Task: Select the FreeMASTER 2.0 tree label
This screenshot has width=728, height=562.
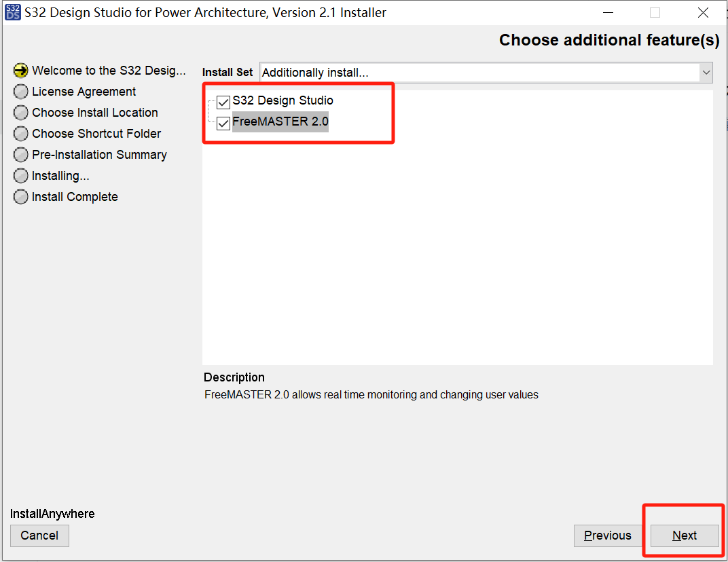Action: [280, 121]
